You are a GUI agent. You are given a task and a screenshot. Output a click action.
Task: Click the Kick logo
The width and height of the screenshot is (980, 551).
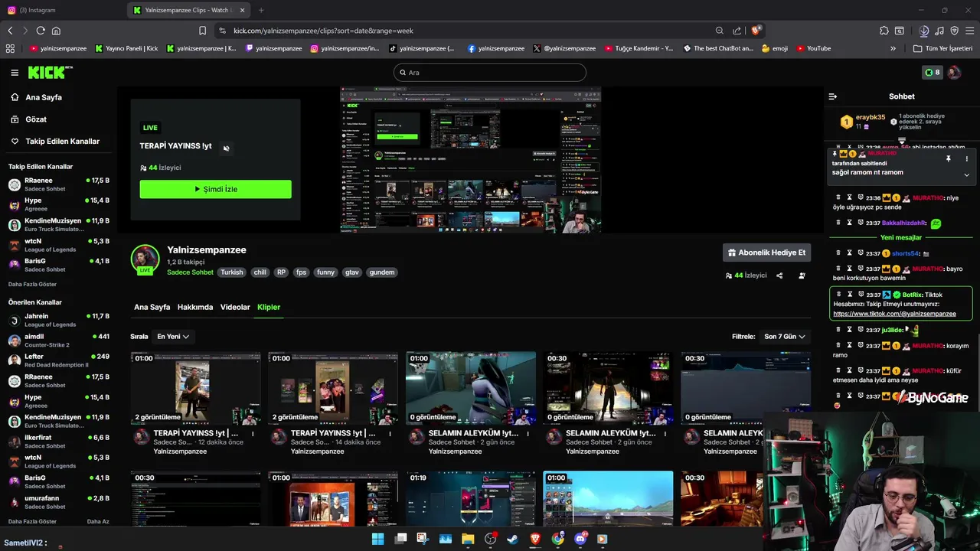click(50, 73)
